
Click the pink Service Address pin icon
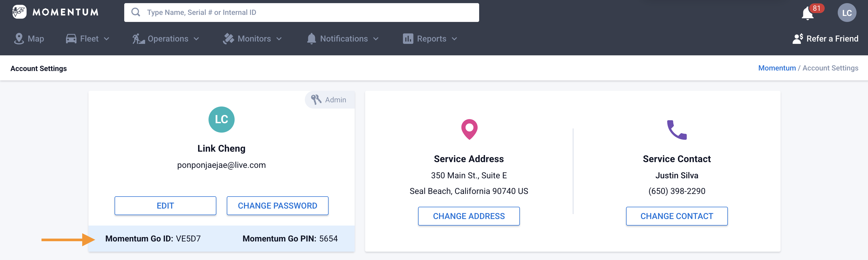[469, 129]
